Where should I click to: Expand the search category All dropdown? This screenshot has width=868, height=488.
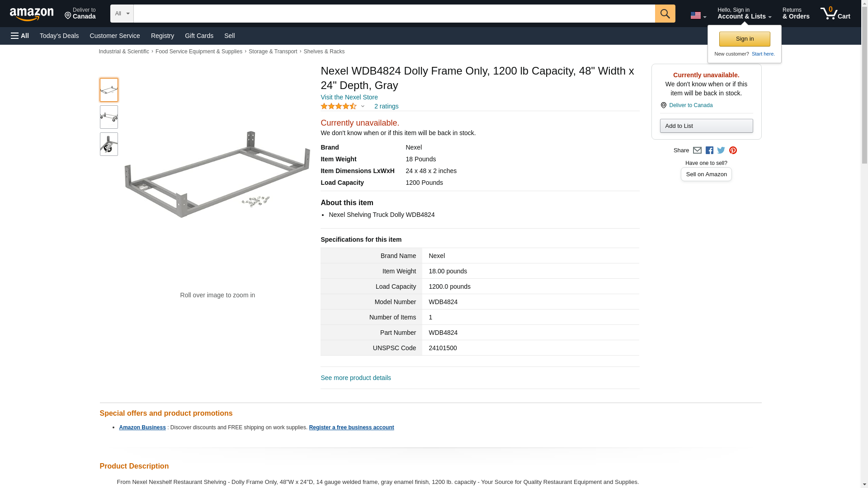122,14
